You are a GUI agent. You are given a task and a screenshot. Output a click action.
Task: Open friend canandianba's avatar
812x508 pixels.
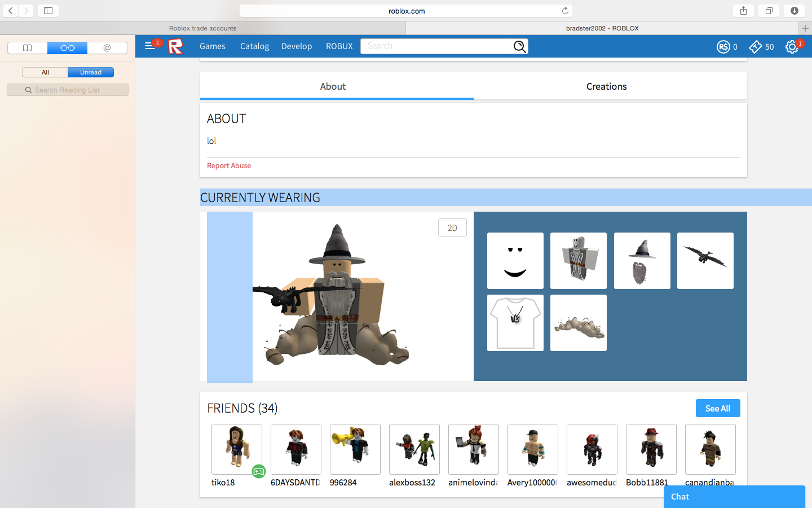(x=710, y=449)
